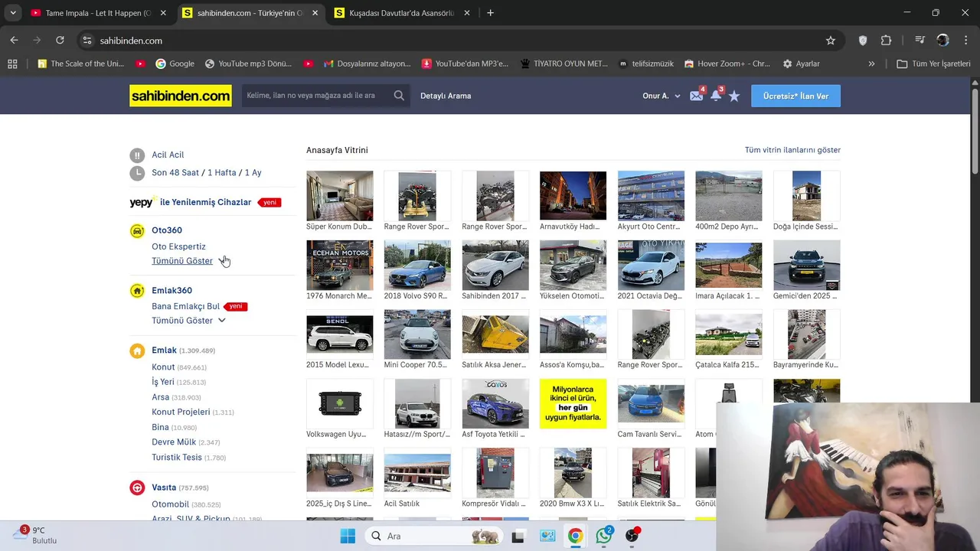Open Task View on the taskbar
The height and width of the screenshot is (551, 980).
click(518, 536)
